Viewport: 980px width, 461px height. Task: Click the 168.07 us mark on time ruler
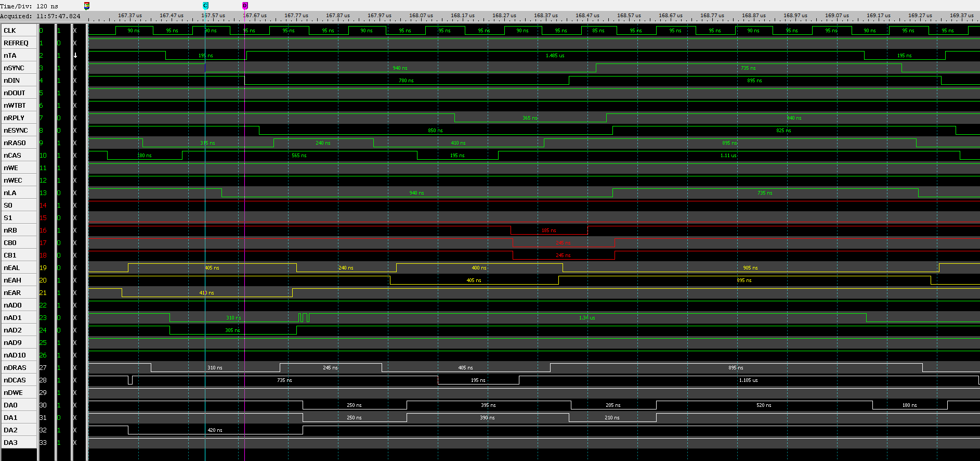[x=421, y=16]
